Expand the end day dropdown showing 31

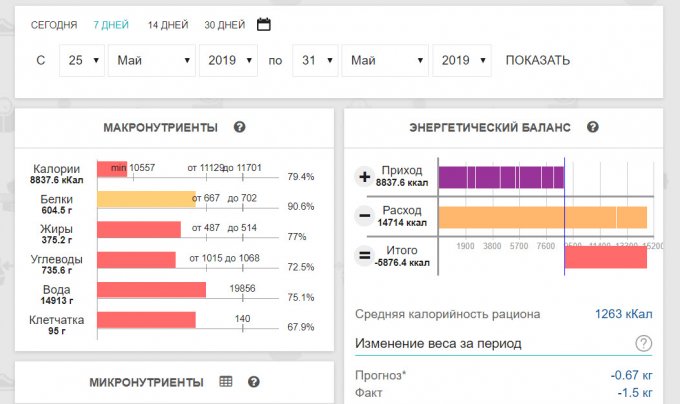pos(314,60)
